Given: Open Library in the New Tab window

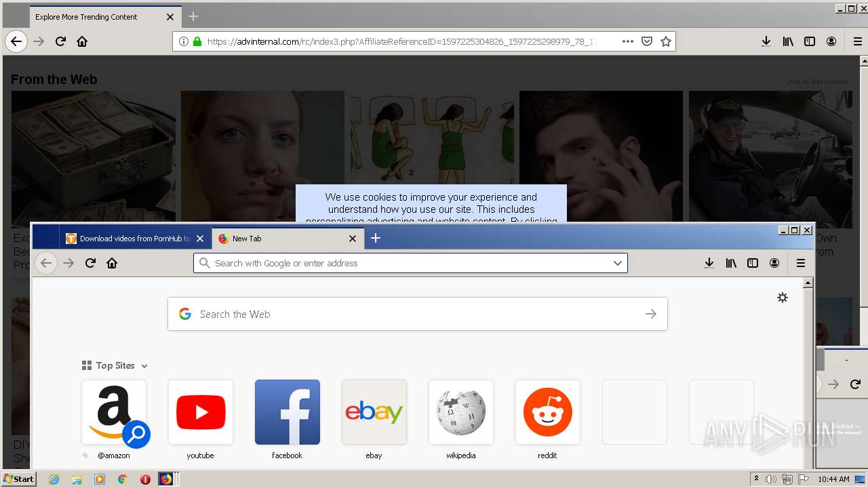Looking at the screenshot, I should click(731, 263).
